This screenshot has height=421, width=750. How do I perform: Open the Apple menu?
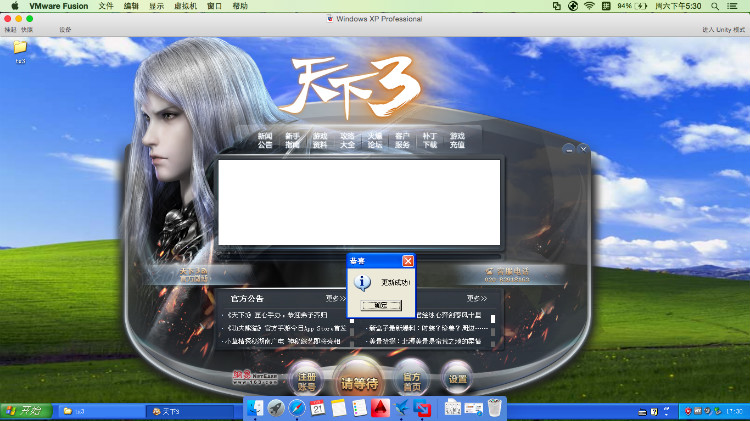pyautogui.click(x=15, y=6)
